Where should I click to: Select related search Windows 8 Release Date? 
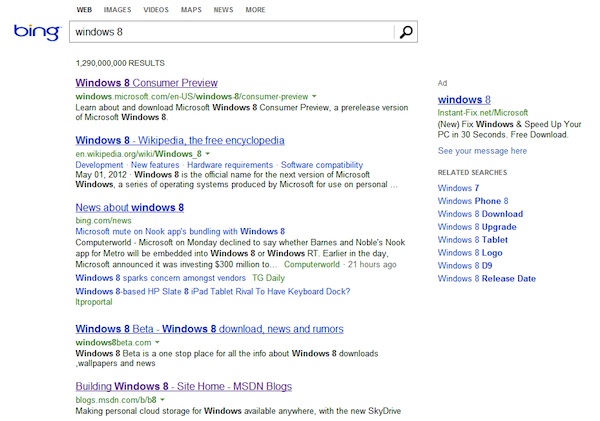487,279
